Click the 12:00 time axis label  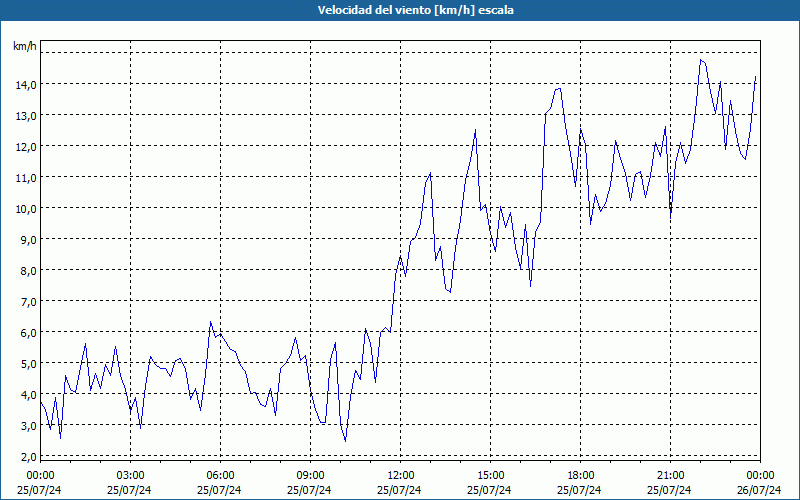click(401, 476)
